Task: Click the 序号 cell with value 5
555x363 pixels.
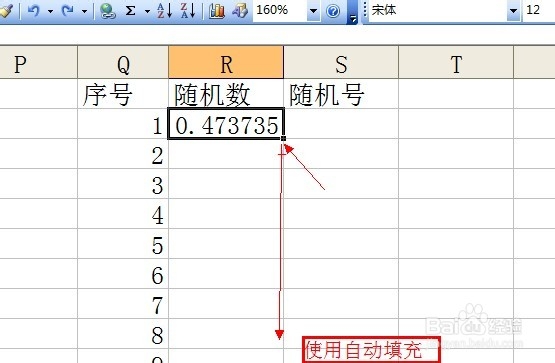Action: coord(123,244)
